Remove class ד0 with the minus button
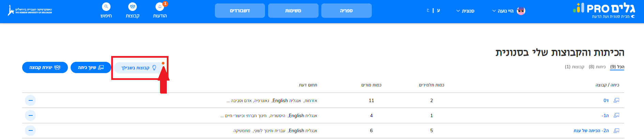 30,100
